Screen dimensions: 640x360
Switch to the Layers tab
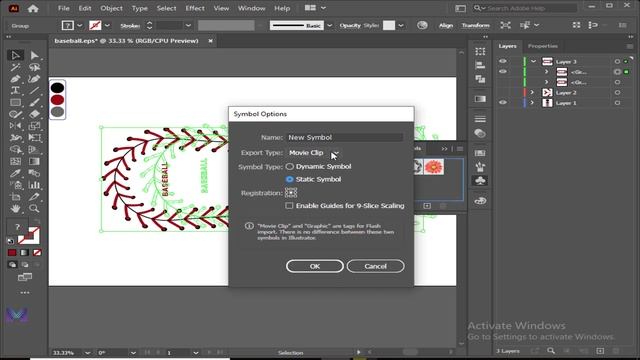click(x=507, y=46)
